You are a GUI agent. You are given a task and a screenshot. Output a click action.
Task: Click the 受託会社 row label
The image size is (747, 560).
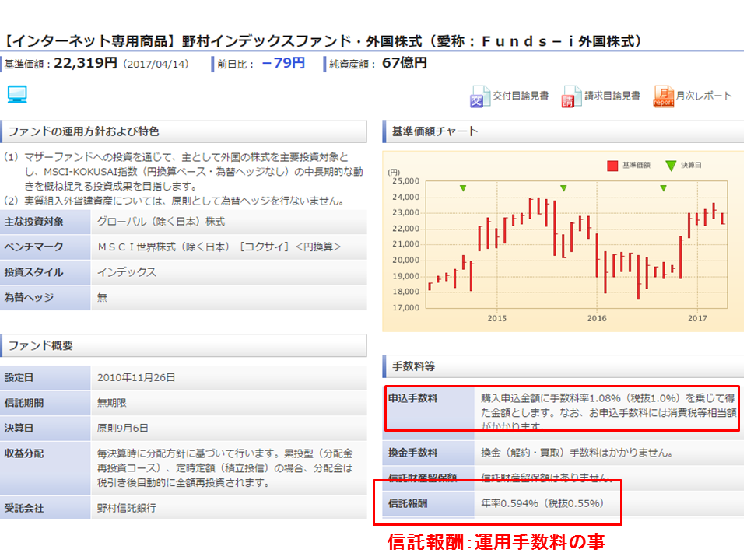pyautogui.click(x=24, y=508)
